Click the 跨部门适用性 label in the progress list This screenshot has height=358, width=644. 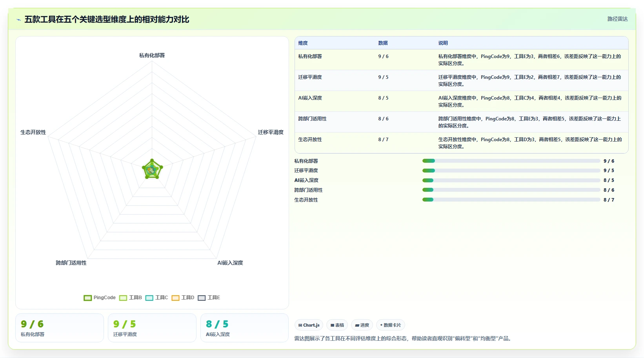point(308,190)
